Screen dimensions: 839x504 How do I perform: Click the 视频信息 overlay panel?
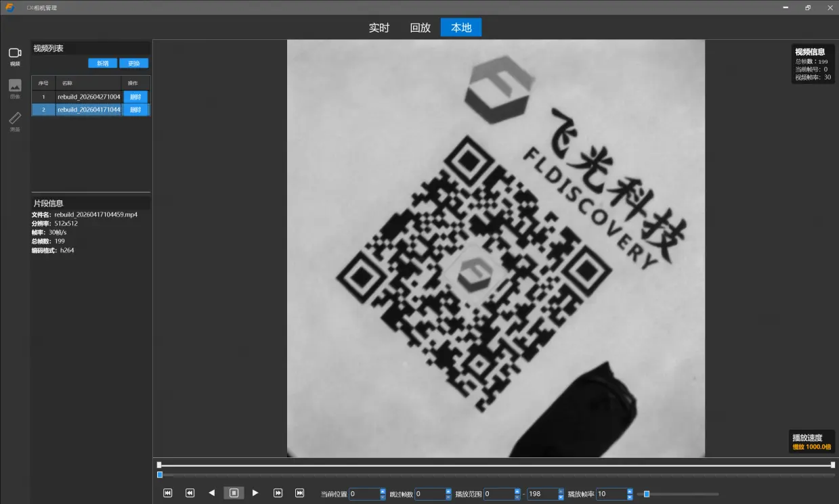point(813,64)
